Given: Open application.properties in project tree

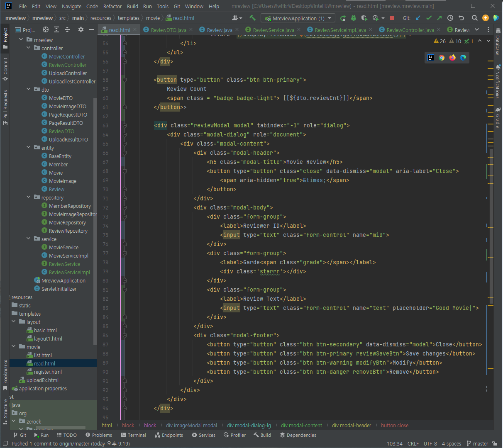Looking at the screenshot, I should 43,388.
